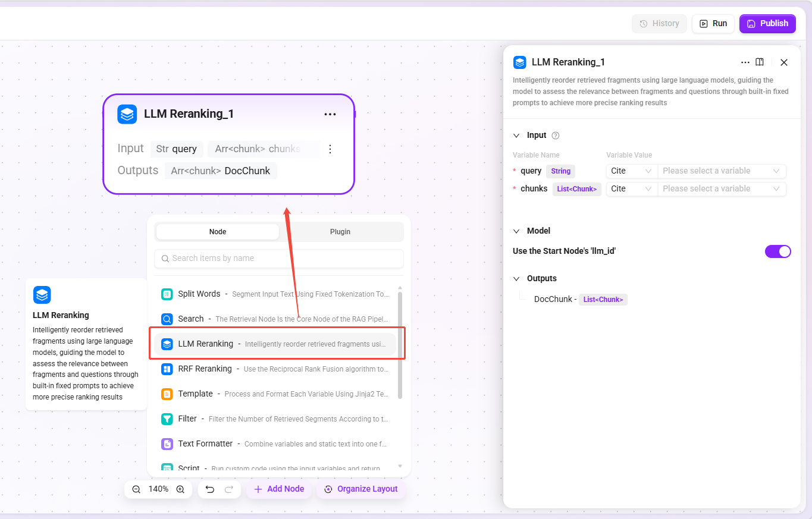Viewport: 812px width, 519px height.
Task: Click the LLM Reranking_1 node title
Action: tap(189, 114)
